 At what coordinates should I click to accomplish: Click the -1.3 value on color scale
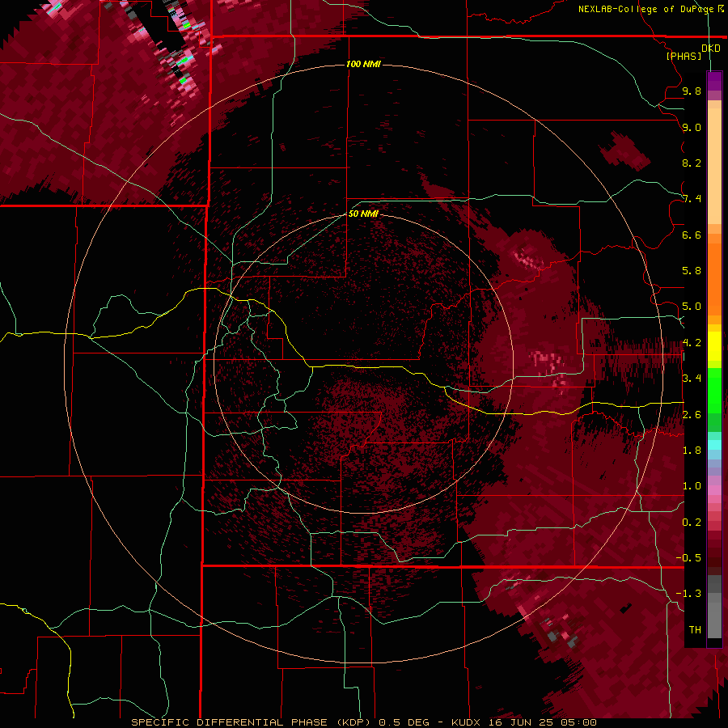point(688,594)
